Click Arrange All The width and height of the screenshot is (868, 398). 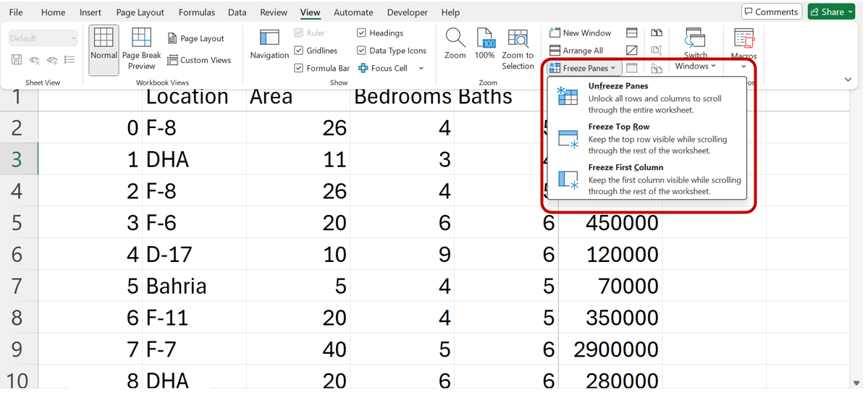pos(576,51)
